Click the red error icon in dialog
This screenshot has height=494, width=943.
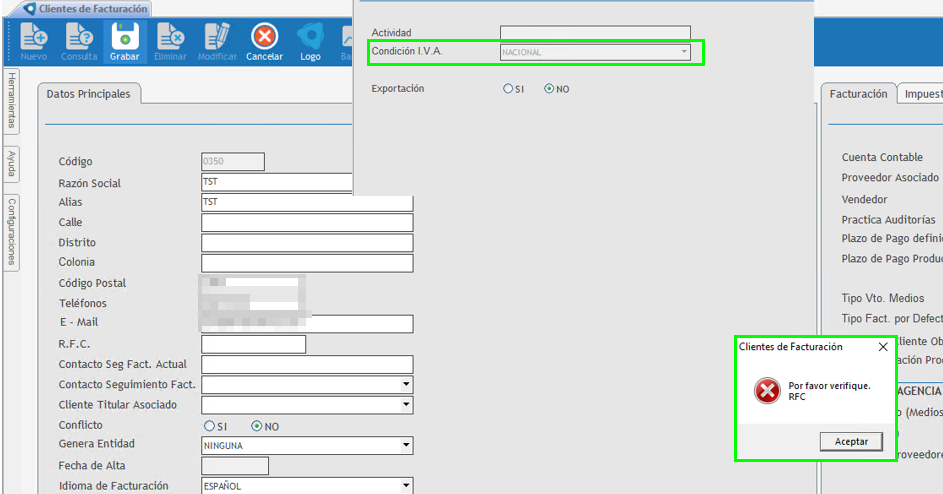click(x=767, y=391)
